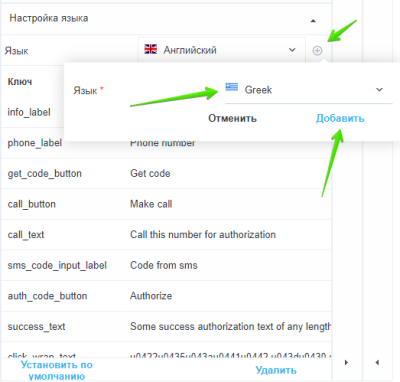Click the Добавить button

click(x=340, y=118)
